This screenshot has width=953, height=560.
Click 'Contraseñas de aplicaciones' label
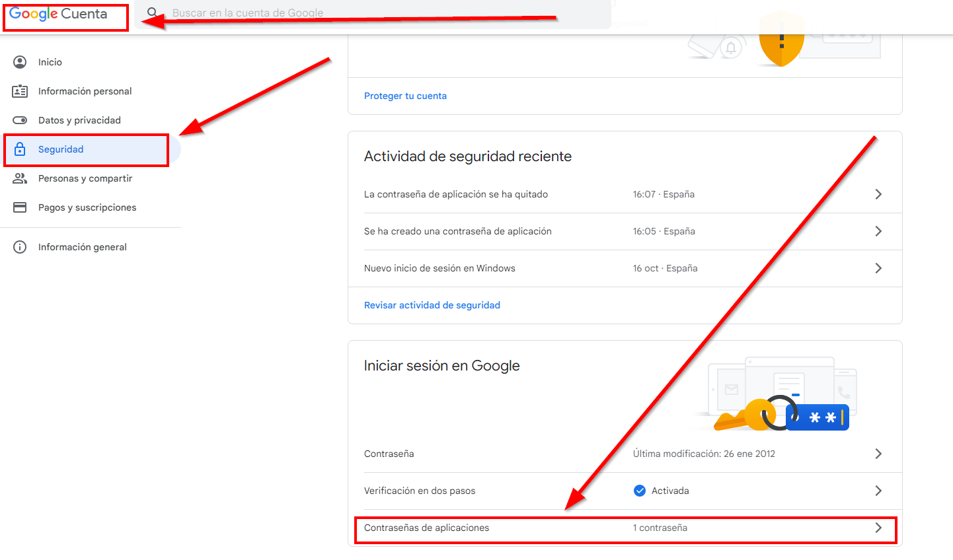(427, 528)
